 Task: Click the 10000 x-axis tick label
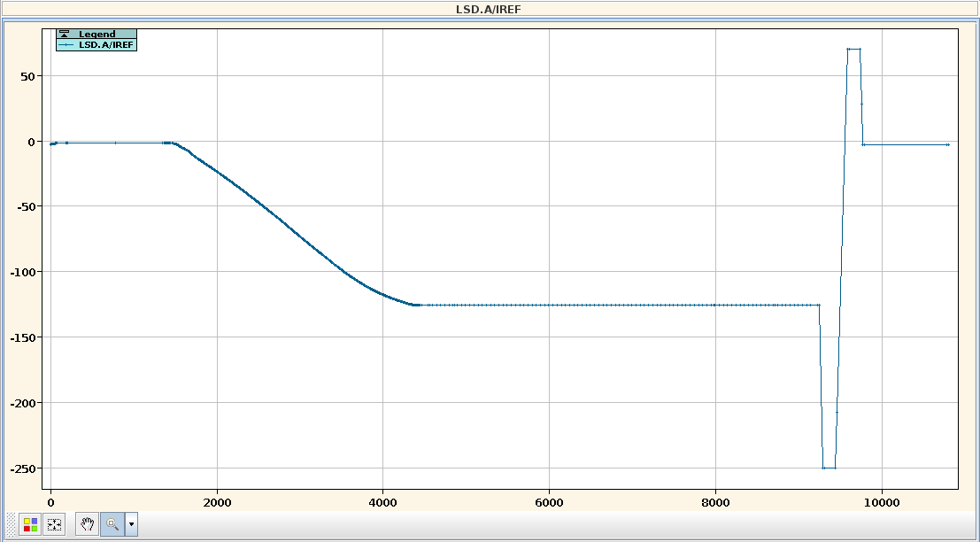881,501
